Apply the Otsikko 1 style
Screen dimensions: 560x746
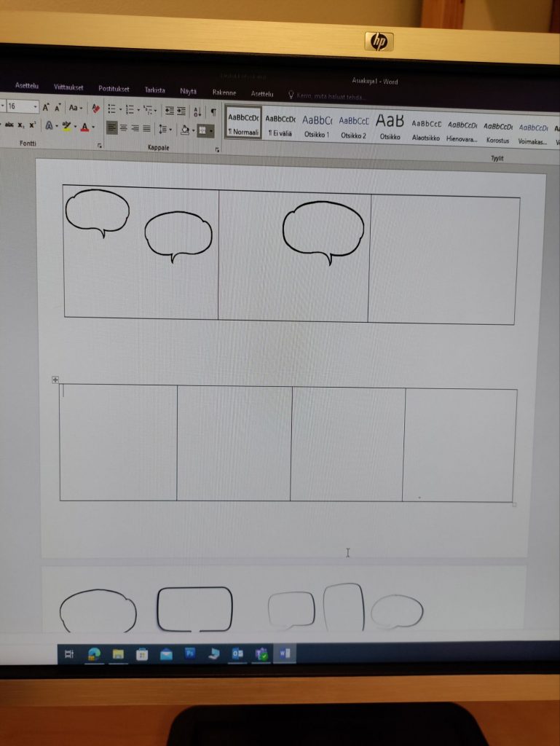[317, 125]
